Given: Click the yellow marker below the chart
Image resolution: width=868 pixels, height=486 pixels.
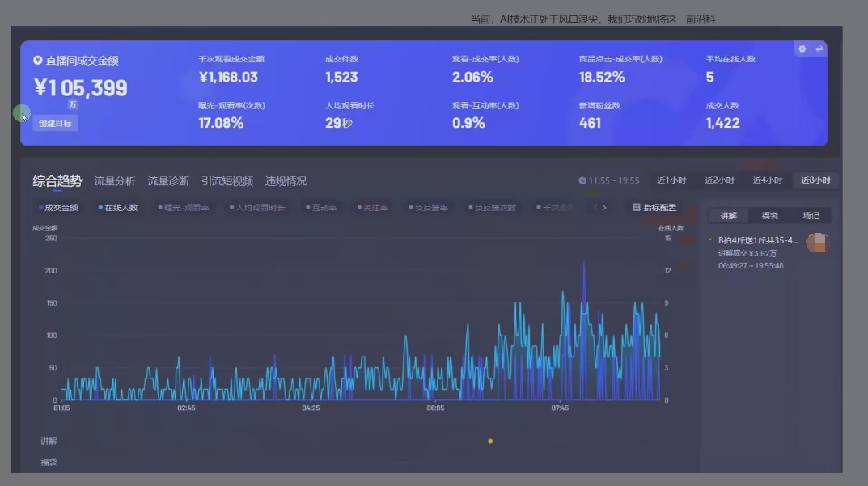Looking at the screenshot, I should [489, 441].
